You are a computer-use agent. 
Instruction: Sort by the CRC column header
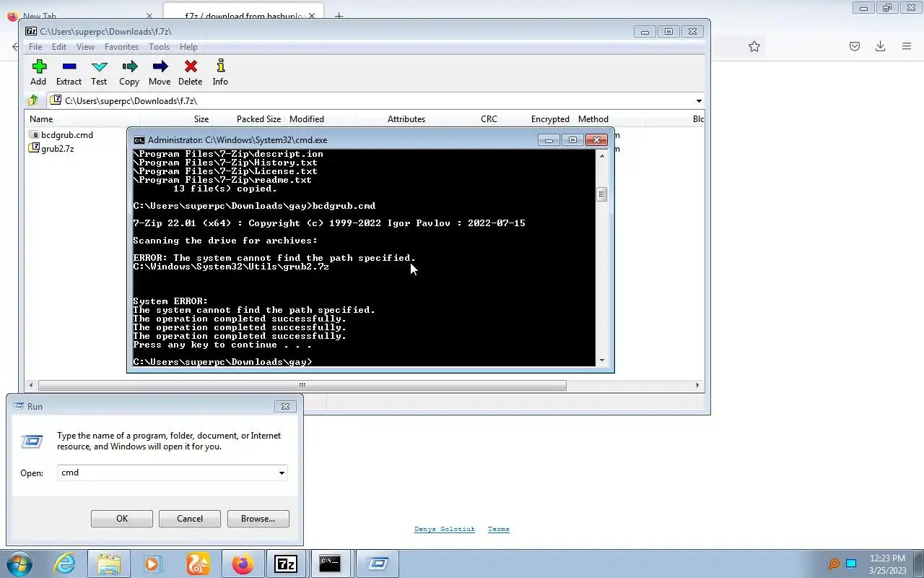(x=465, y=119)
